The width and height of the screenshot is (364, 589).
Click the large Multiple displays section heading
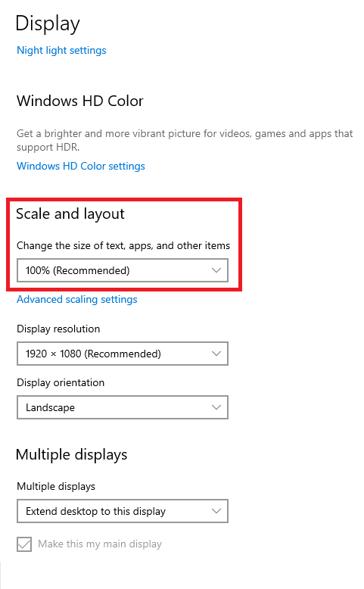click(x=72, y=454)
